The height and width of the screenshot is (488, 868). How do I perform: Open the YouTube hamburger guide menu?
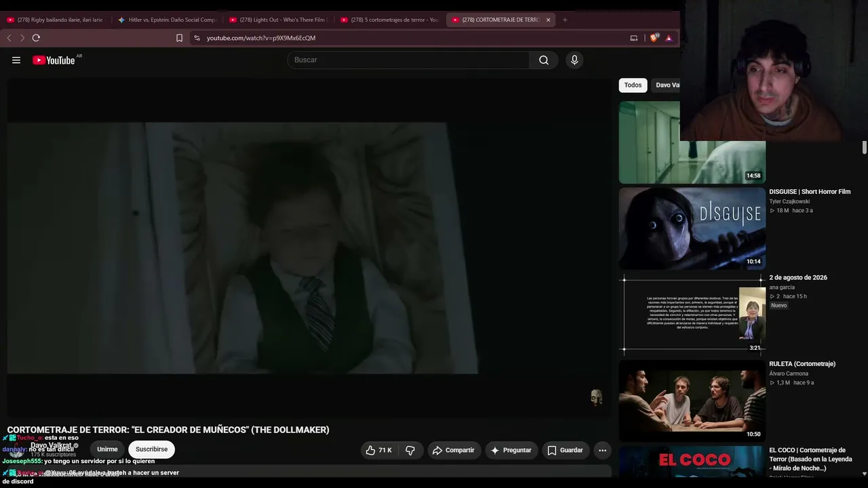coord(16,60)
